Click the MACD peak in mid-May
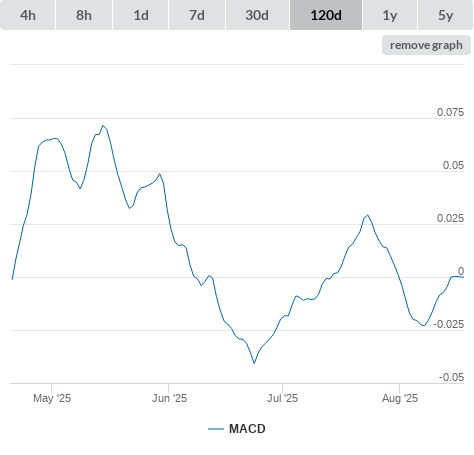Viewport: 474px width, 455px height. tap(103, 126)
